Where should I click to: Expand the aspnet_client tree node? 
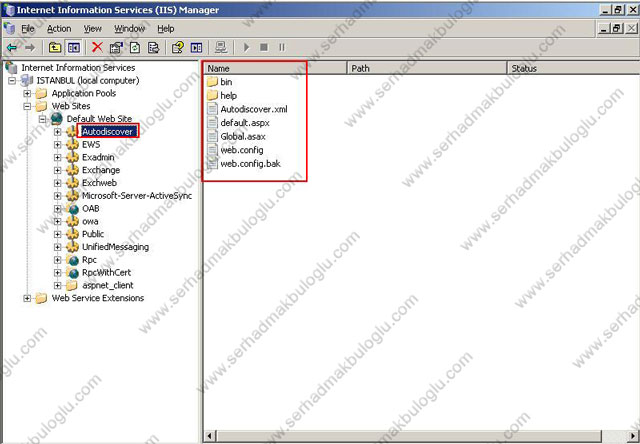(58, 286)
